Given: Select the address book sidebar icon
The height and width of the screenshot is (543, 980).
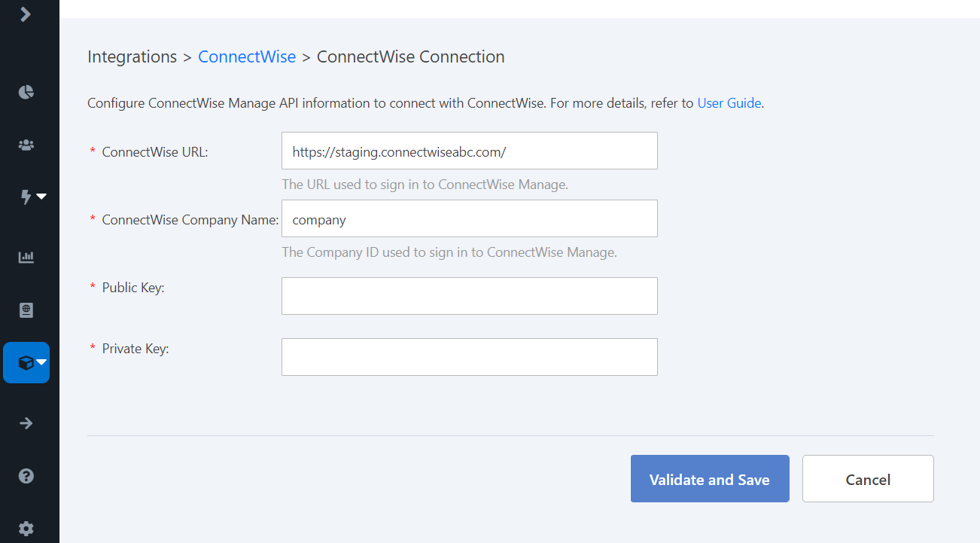Looking at the screenshot, I should pos(26,310).
